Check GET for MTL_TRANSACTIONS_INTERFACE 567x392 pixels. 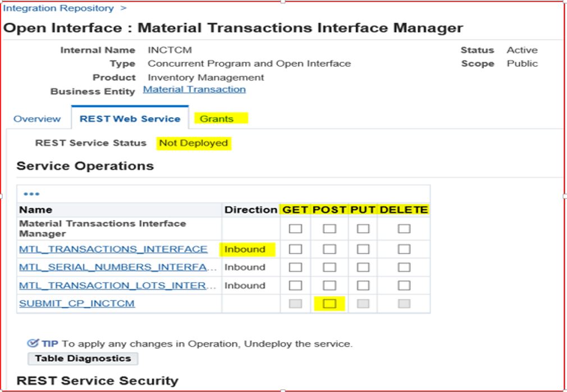(x=295, y=249)
